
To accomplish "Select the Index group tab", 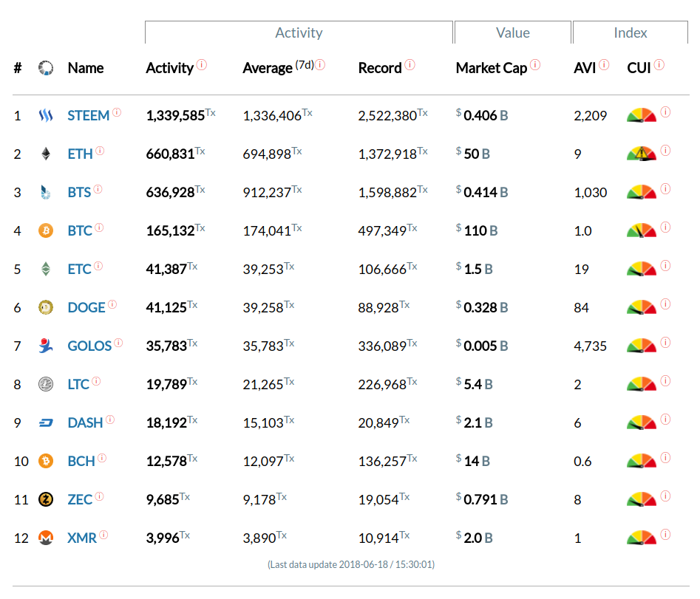I will (x=630, y=32).
